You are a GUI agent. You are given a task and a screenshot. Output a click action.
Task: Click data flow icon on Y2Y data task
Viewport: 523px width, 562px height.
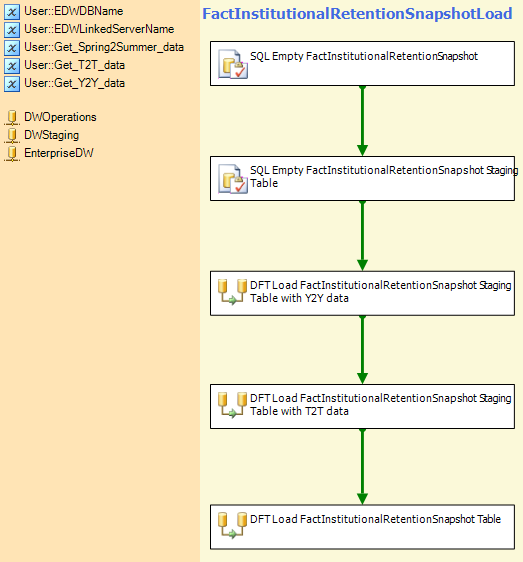coord(233,292)
